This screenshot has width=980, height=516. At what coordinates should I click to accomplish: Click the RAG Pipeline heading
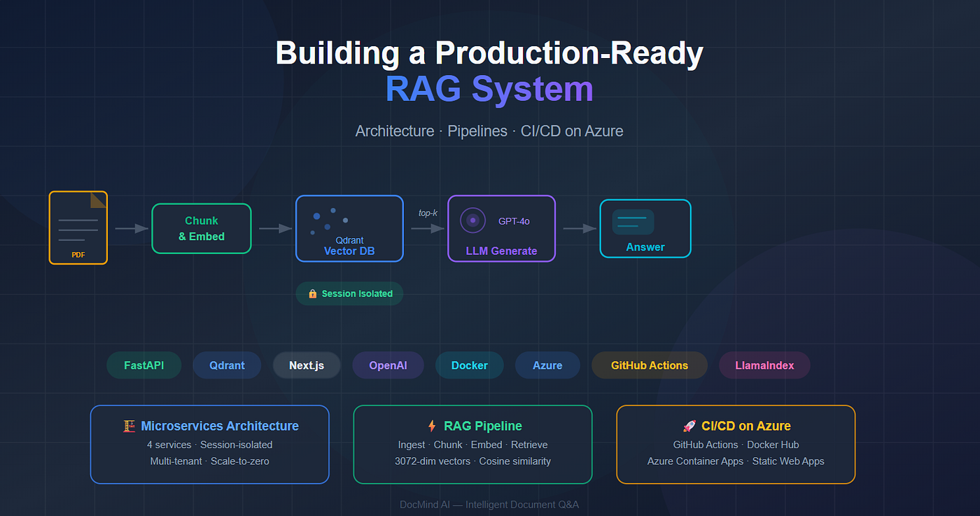483,426
